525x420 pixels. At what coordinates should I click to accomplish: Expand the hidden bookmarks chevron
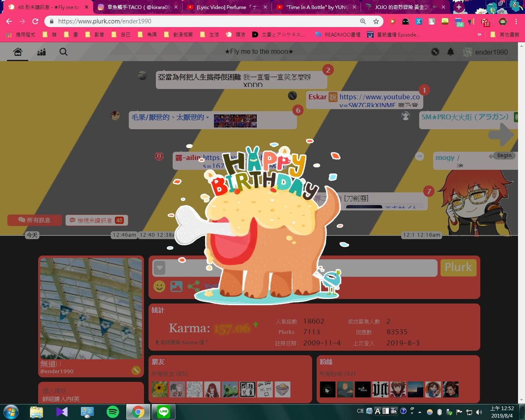click(x=479, y=35)
